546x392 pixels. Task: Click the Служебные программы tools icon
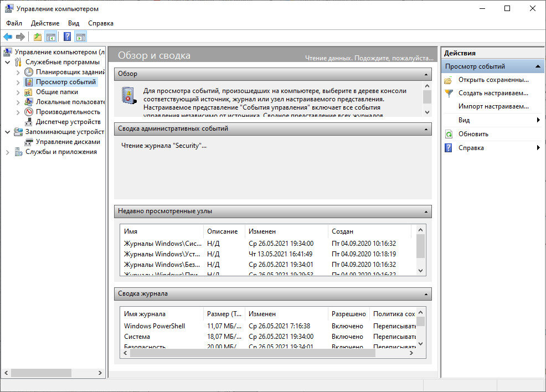[x=18, y=63]
